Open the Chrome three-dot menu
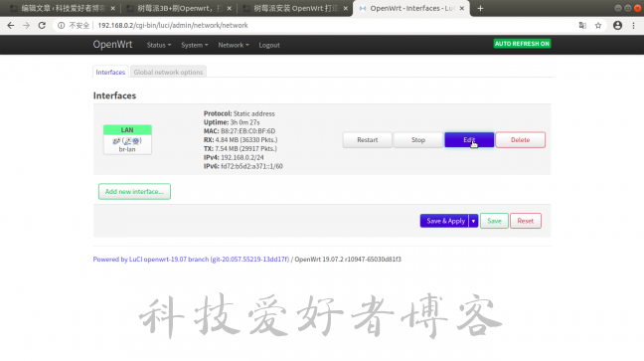 633,26
